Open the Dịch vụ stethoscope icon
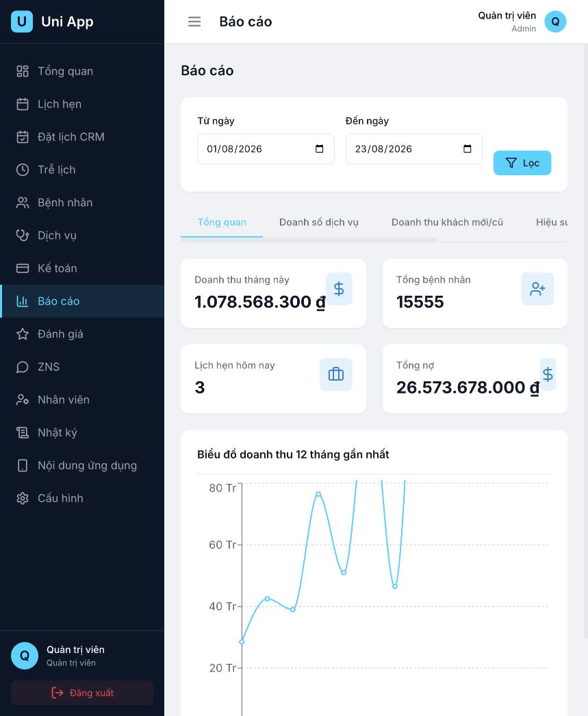This screenshot has width=588, height=716. coord(23,235)
